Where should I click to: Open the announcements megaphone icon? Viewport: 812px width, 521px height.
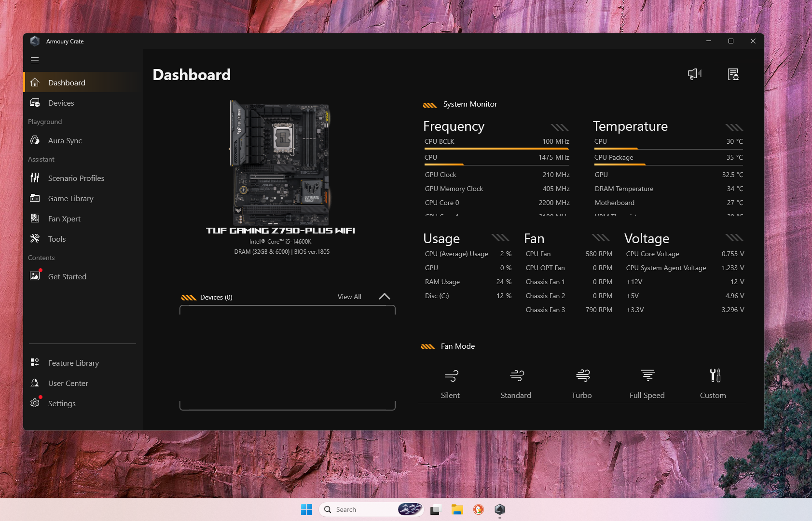(695, 74)
